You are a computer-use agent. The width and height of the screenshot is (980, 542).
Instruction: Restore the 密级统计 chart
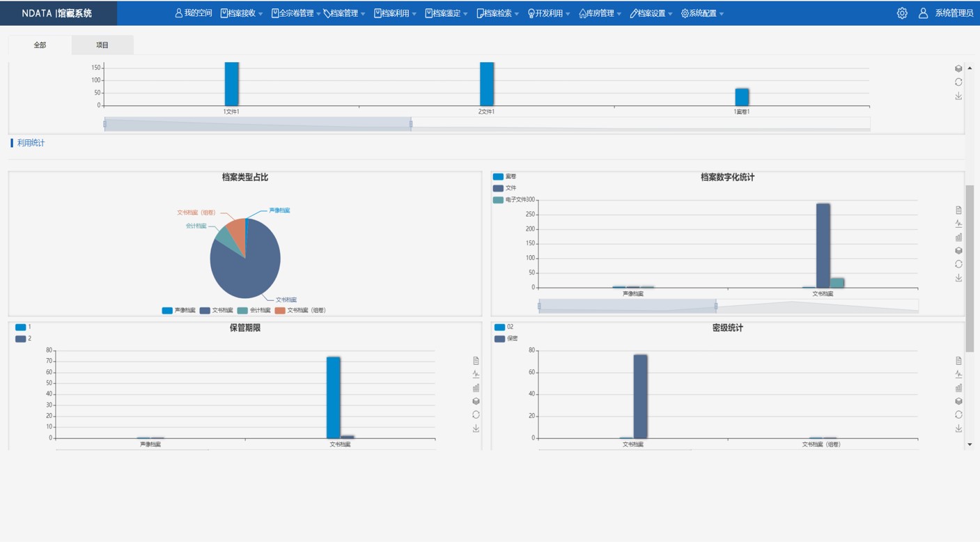[x=958, y=415]
